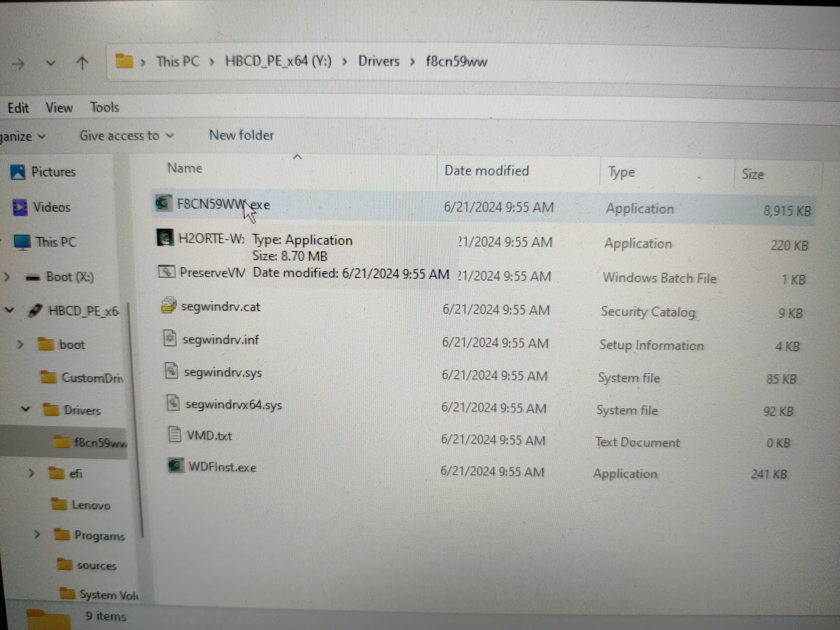Click the Security Catalog type cell

click(648, 312)
